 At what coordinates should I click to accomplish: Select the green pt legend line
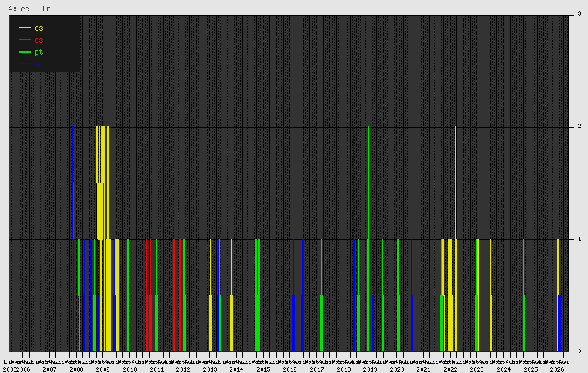click(25, 52)
